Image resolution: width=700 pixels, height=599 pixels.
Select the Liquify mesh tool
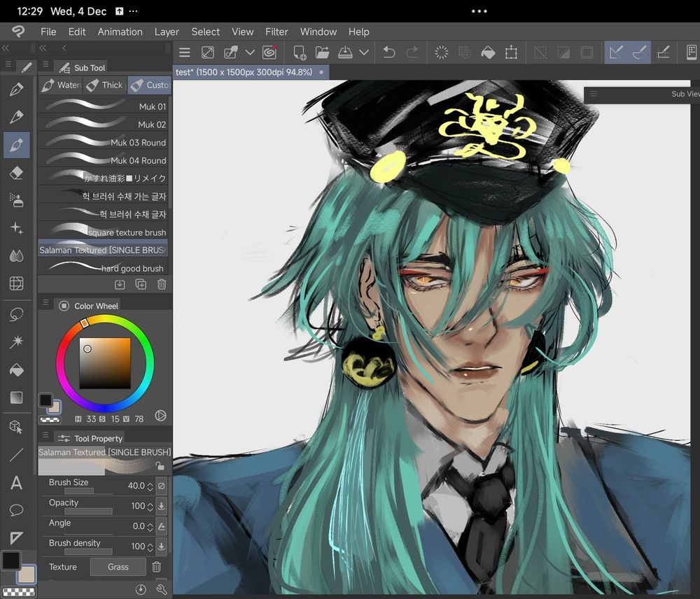(17, 283)
